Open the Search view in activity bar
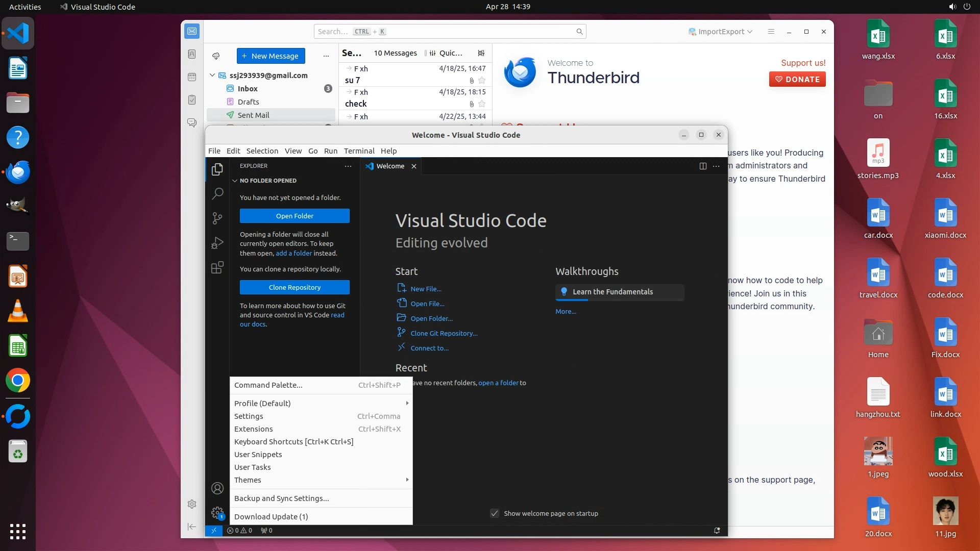The width and height of the screenshot is (980, 551). [217, 193]
